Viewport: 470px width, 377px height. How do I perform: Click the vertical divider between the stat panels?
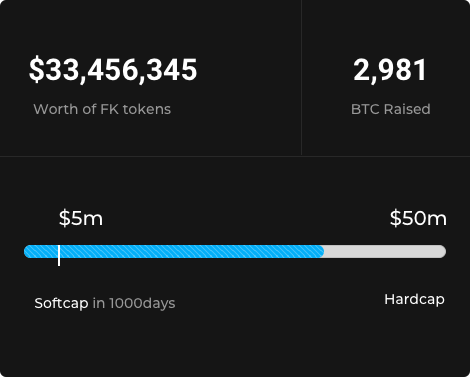click(x=302, y=78)
